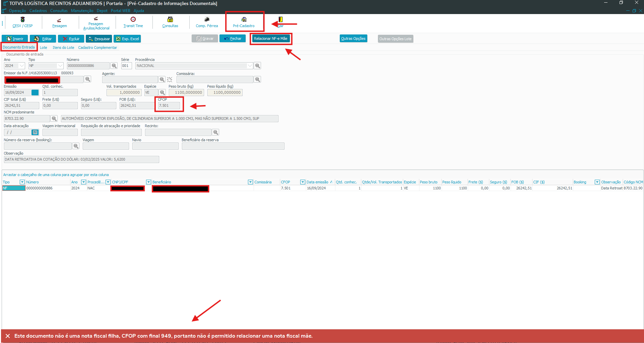Click the NCM predominante lookup magnifier
644x343 pixels.
tap(54, 118)
